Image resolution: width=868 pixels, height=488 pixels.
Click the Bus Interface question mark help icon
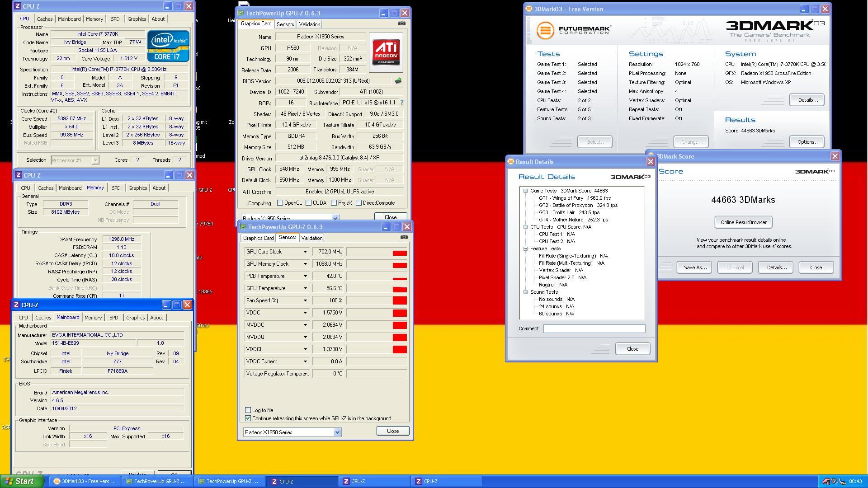tap(401, 103)
